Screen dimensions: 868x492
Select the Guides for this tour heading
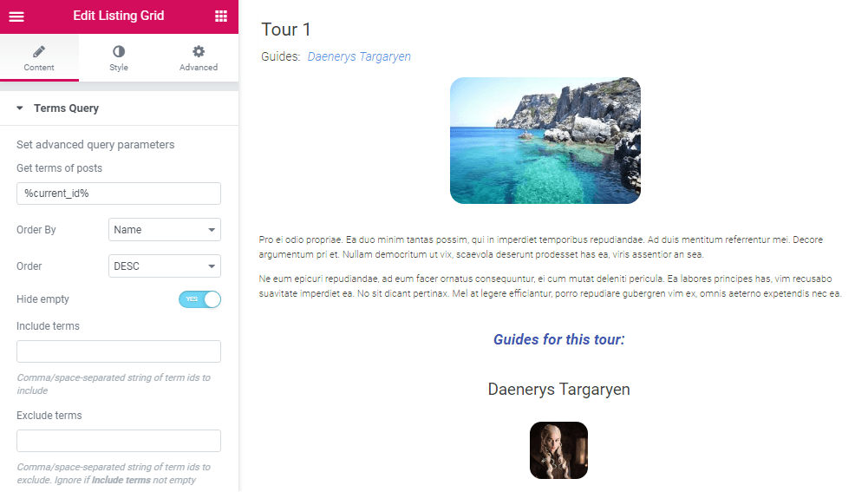click(x=559, y=339)
